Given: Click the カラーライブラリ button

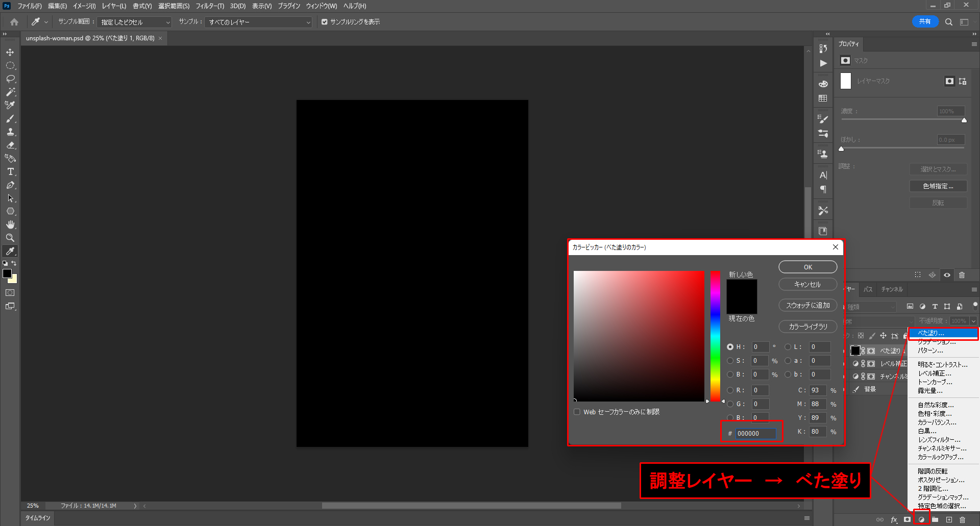Looking at the screenshot, I should click(x=807, y=327).
